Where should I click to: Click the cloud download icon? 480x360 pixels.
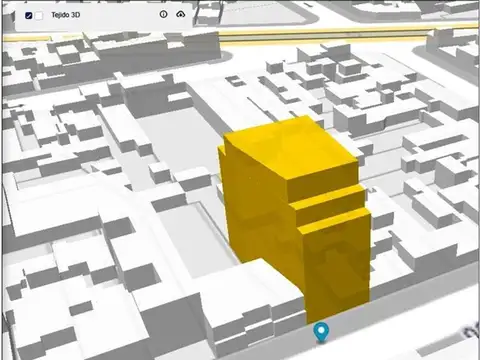pyautogui.click(x=180, y=14)
